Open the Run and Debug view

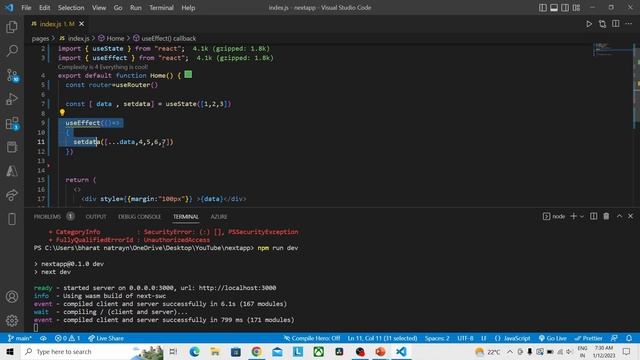tap(12, 99)
